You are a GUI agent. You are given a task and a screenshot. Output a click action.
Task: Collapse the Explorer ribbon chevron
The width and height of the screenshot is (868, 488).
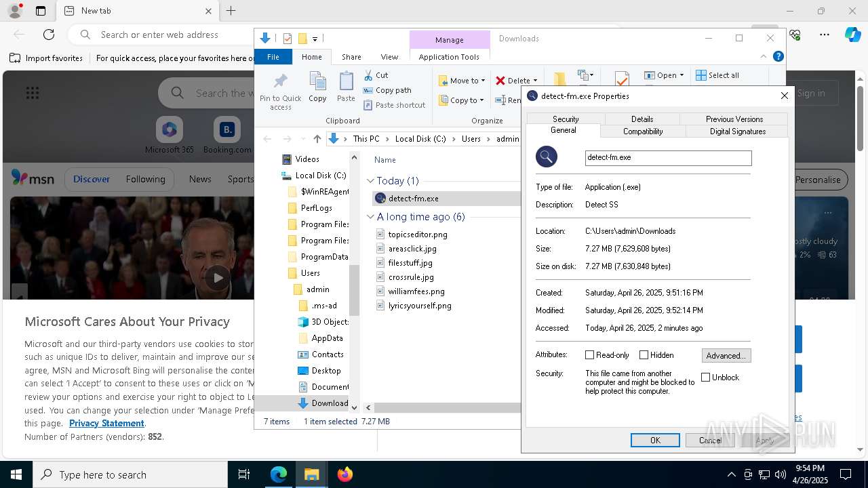(x=763, y=57)
